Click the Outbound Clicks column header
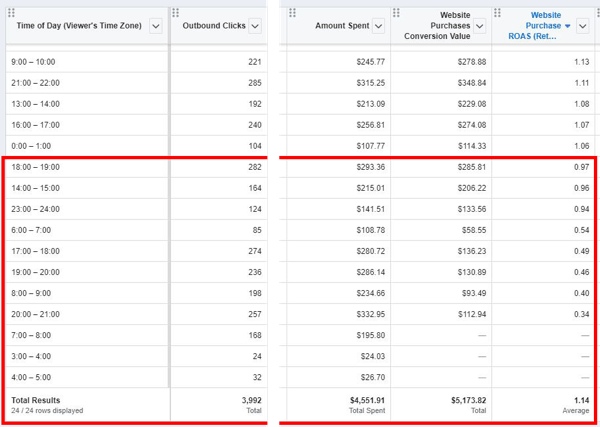This screenshot has width=600, height=427. [x=214, y=26]
